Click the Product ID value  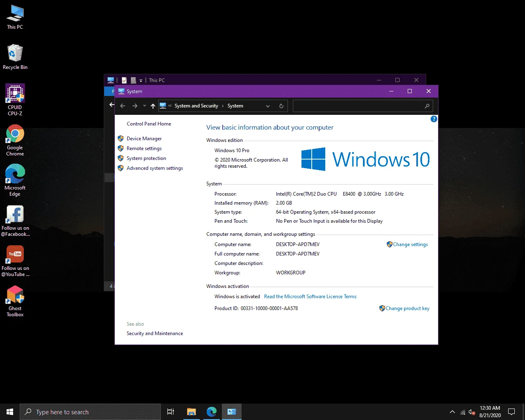[x=269, y=308]
